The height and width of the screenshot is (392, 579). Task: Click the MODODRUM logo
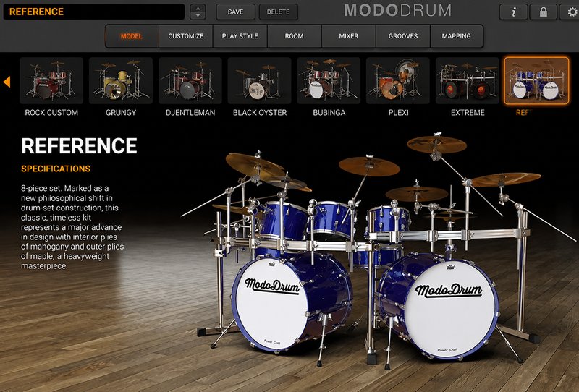(x=397, y=11)
